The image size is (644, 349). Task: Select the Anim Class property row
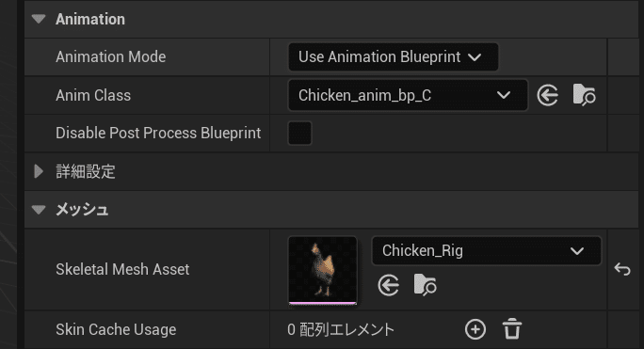coord(315,95)
